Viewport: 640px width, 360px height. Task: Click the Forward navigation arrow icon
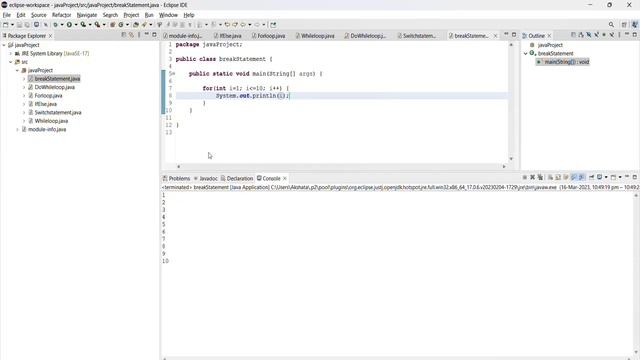pos(257,24)
